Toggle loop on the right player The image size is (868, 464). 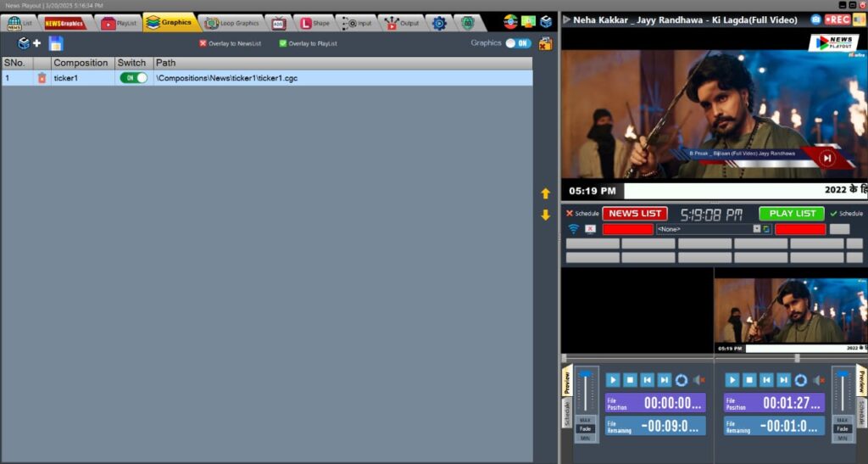coord(800,380)
